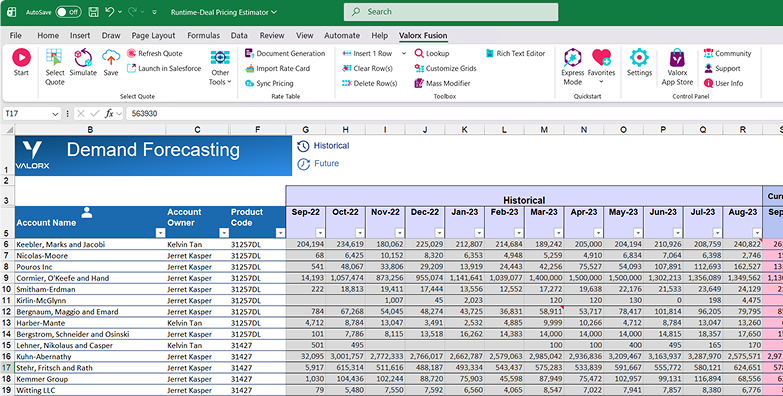The image size is (783, 396).
Task: Click Delete Row(s)
Action: point(370,83)
